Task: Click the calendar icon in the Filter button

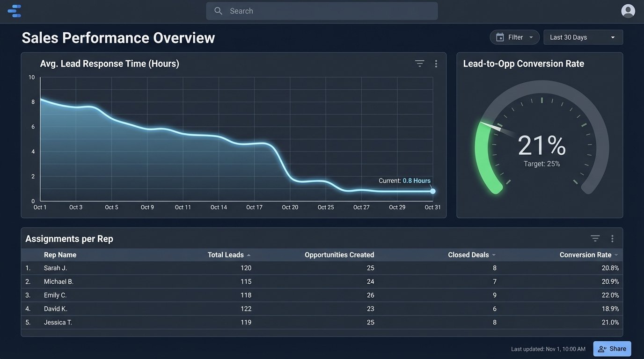Action: 499,37
